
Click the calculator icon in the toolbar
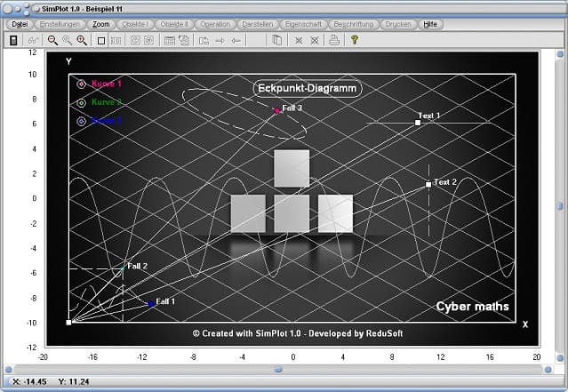13,40
